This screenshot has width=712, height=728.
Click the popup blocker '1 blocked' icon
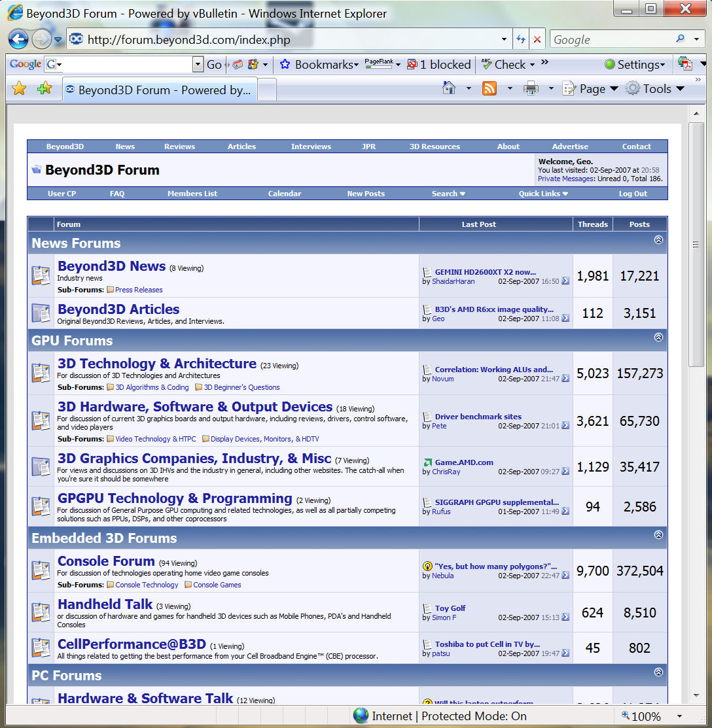pos(412,65)
